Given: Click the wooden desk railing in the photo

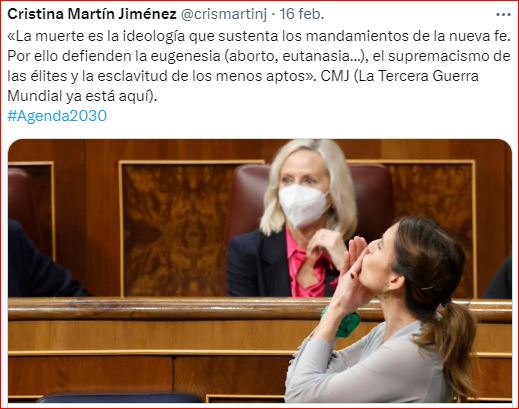Looking at the screenshot, I should pos(160,309).
